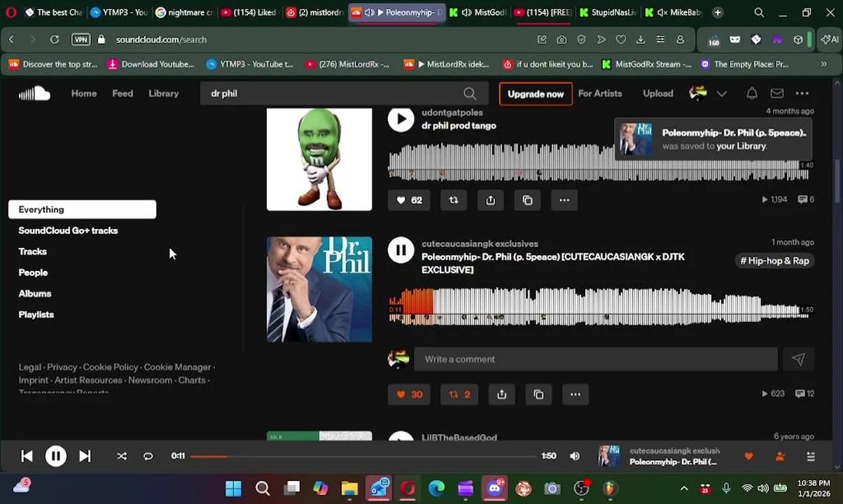Seek on the bottom player progress bar
Screen dimensions: 843x504
[362, 456]
